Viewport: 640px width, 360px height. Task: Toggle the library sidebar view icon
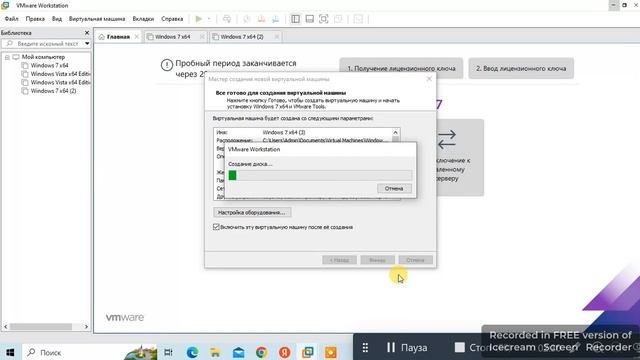click(295, 19)
